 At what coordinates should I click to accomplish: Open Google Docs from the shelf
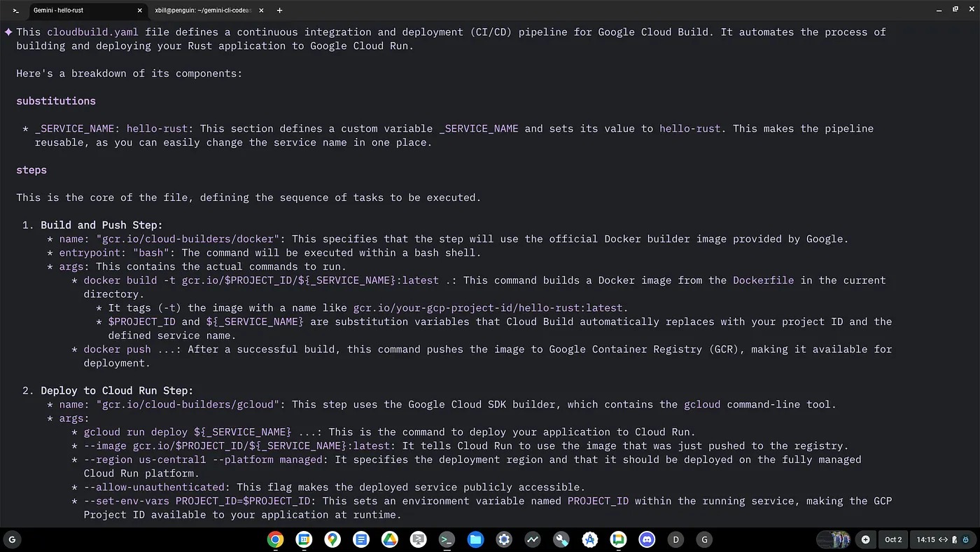pos(361,539)
